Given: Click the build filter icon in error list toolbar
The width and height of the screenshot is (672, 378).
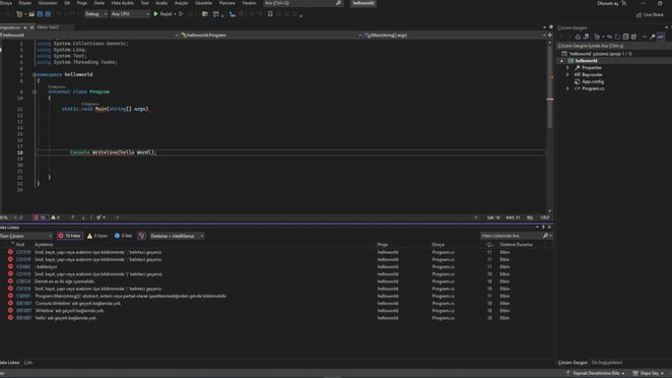Looking at the screenshot, I should [x=141, y=236].
